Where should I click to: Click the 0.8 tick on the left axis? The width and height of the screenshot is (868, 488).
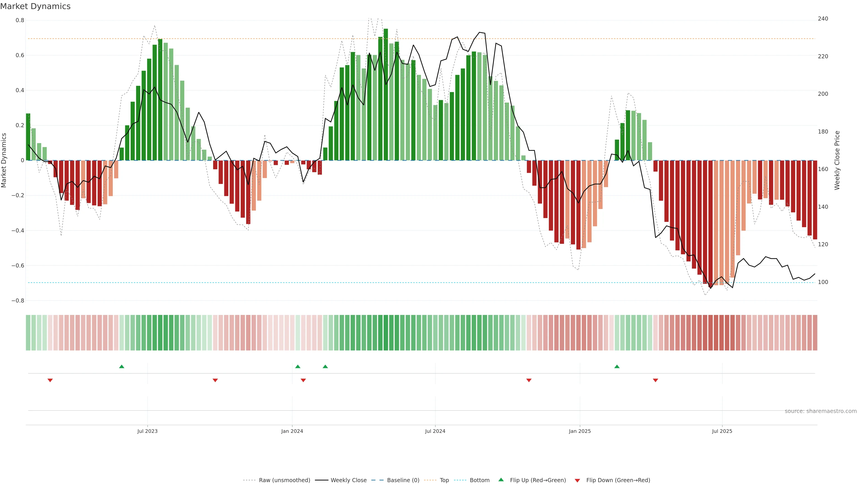tap(20, 20)
